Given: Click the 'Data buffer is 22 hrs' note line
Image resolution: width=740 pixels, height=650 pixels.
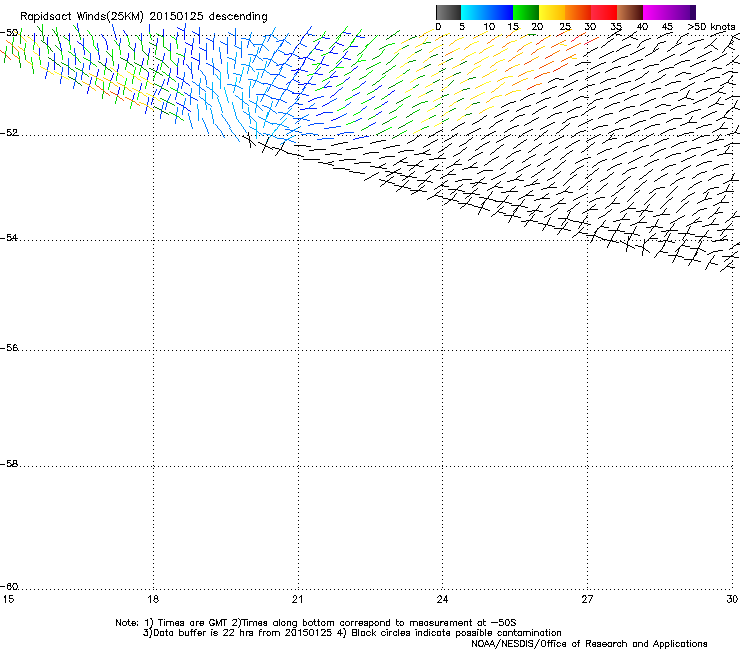Looking at the screenshot, I should [352, 633].
